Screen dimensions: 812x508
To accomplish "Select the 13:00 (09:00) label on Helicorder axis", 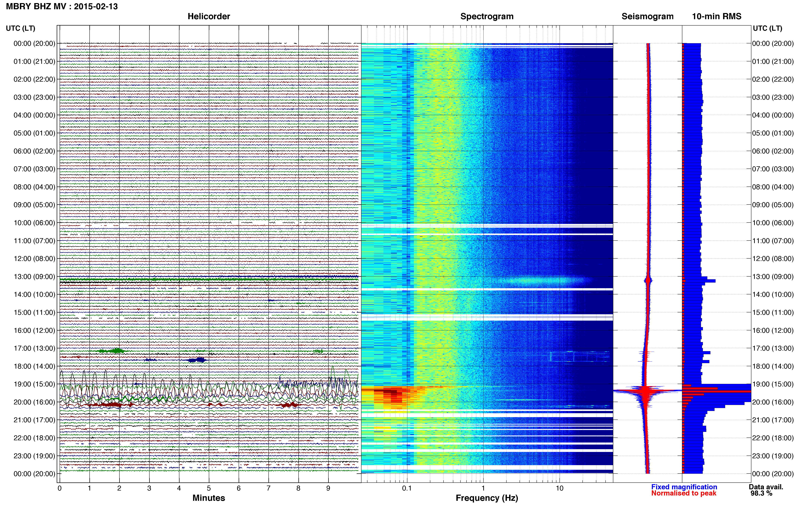I will [34, 277].
